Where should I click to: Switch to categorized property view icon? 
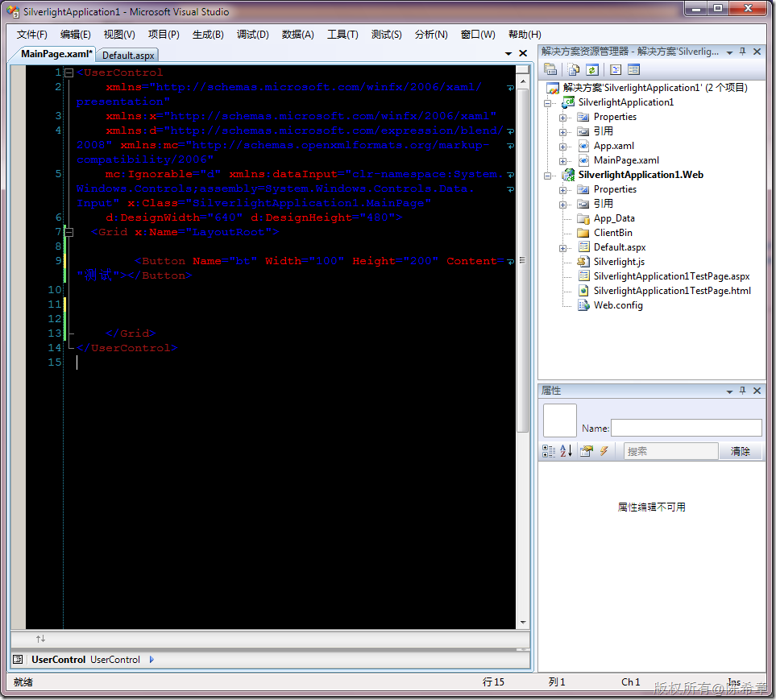pos(548,450)
